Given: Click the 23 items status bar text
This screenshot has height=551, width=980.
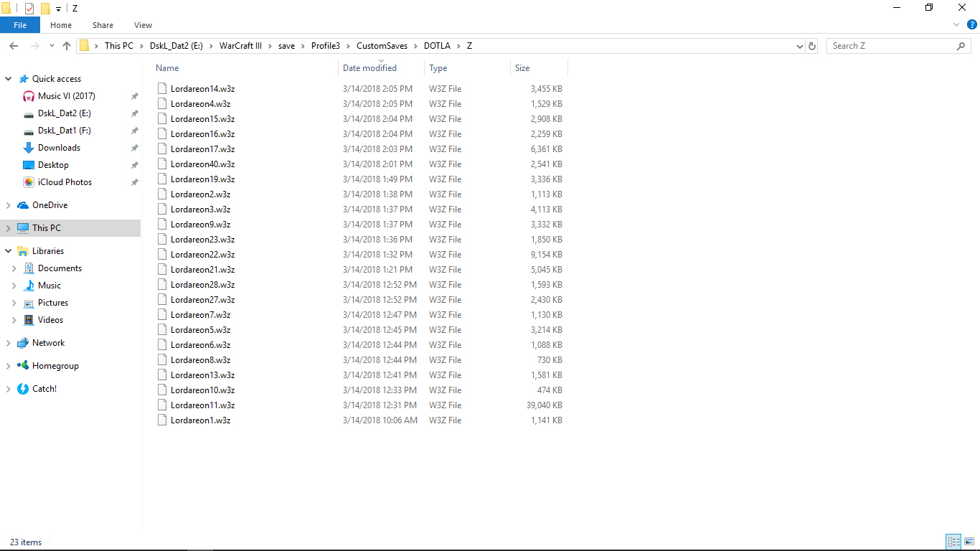Looking at the screenshot, I should pos(26,542).
